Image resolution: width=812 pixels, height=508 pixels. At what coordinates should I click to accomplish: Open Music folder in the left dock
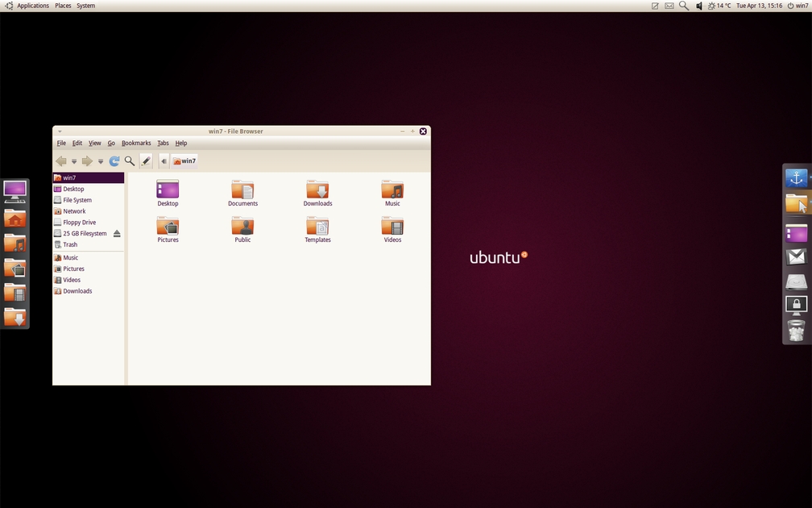[14, 243]
